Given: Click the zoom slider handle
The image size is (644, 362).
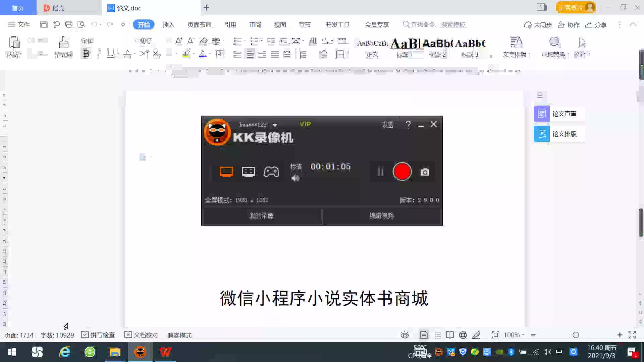Looking at the screenshot, I should point(576,335).
